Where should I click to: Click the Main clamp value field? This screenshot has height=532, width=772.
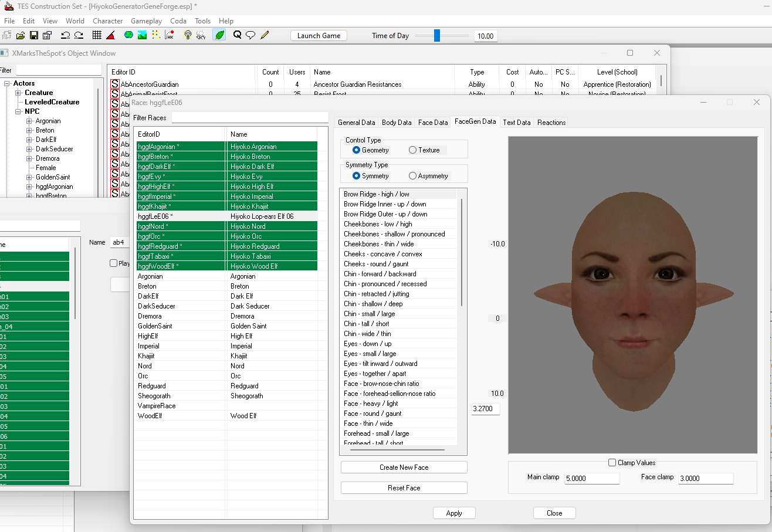pos(592,479)
